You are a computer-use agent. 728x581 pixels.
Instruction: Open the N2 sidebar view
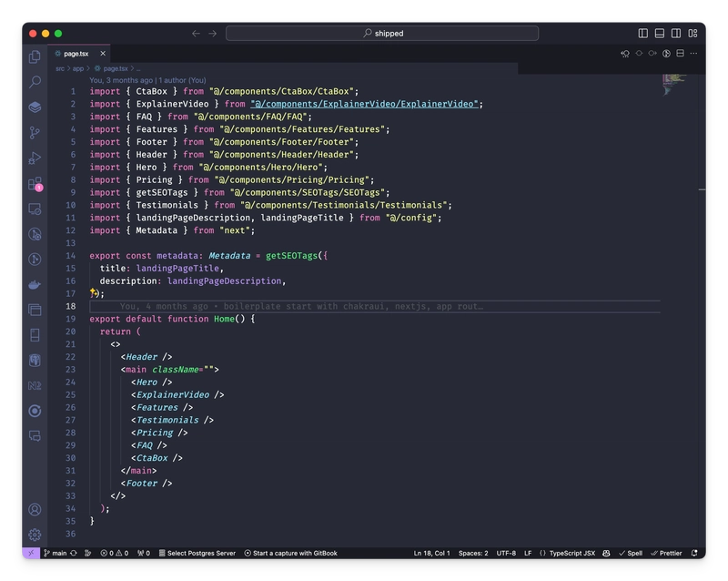click(35, 385)
